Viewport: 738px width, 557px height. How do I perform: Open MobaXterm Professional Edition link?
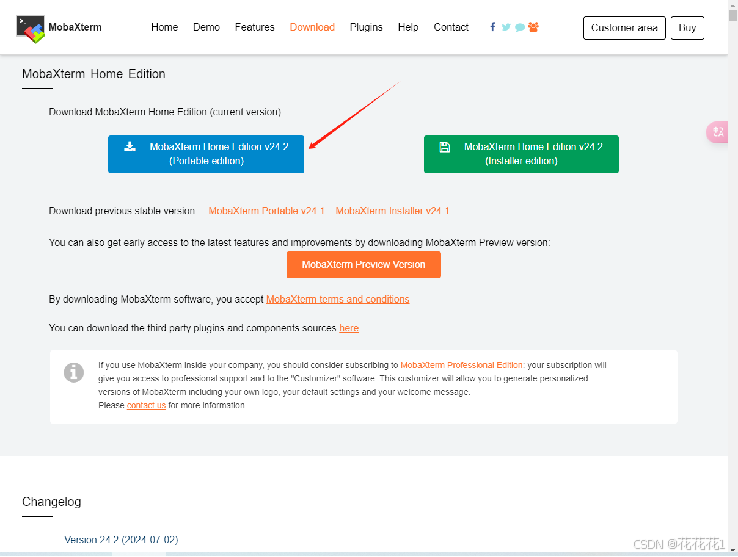coord(461,365)
